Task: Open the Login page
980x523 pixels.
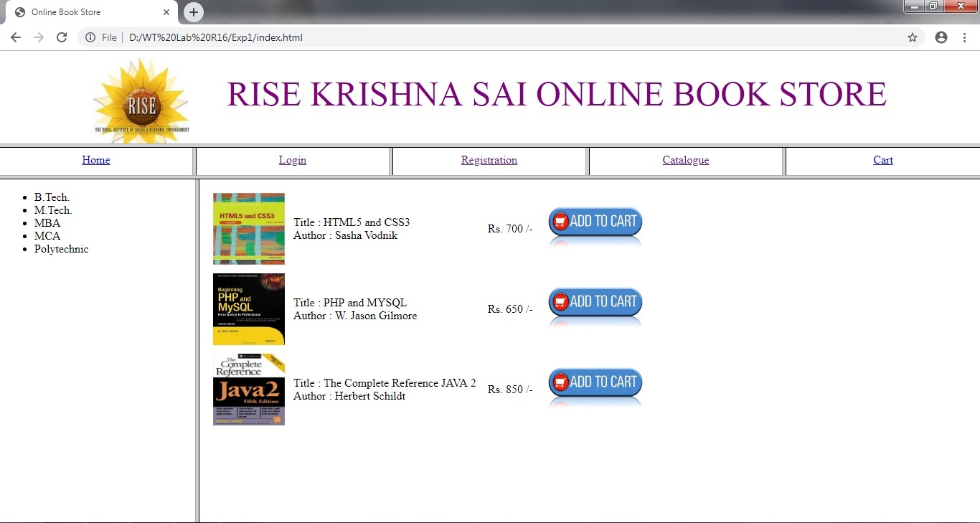Action: click(292, 160)
